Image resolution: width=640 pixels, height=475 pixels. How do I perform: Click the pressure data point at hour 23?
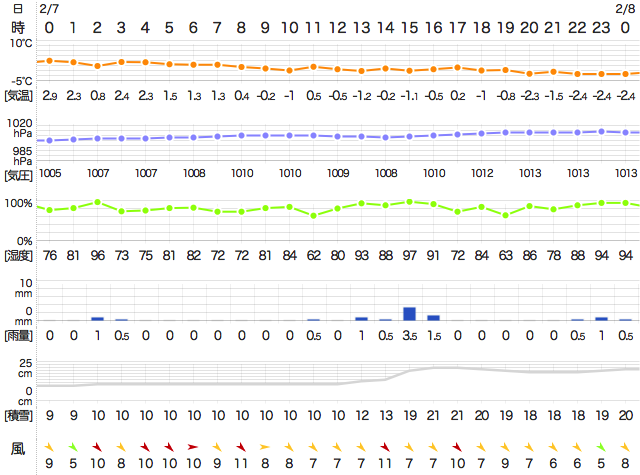tap(601, 131)
